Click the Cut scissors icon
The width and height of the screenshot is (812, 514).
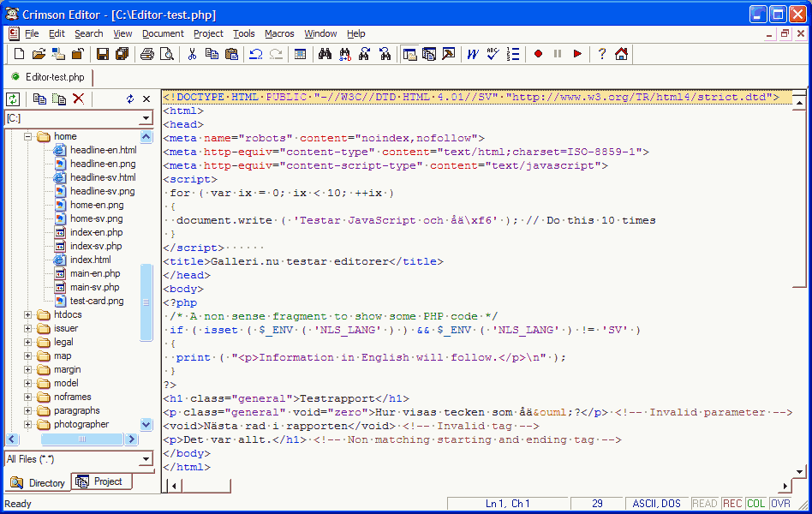[x=192, y=54]
